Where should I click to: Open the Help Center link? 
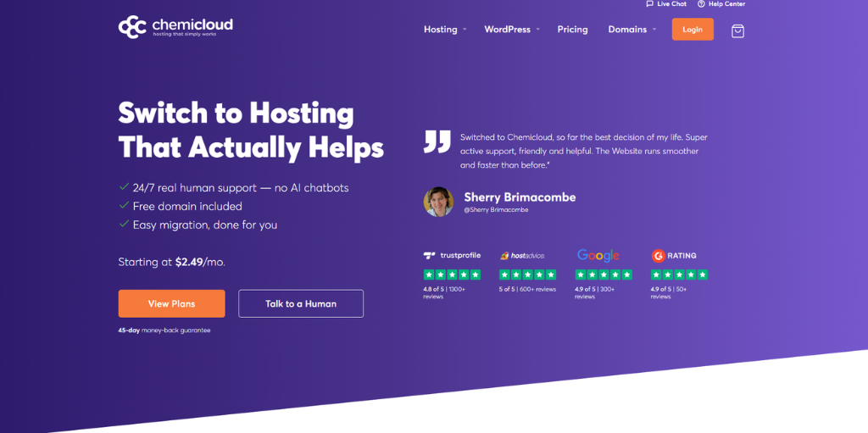721,4
